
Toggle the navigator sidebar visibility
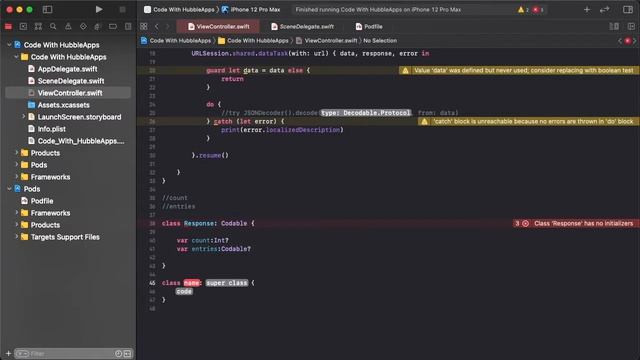click(x=47, y=9)
